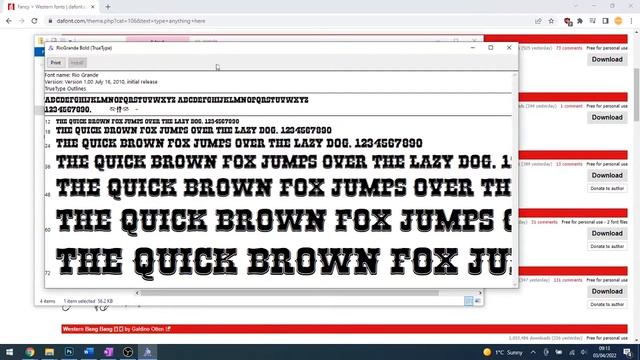Open the taskbar clock and date
640x360 pixels.
(x=604, y=352)
